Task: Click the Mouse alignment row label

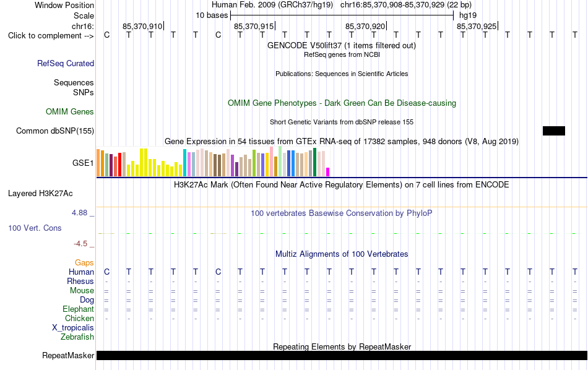Action: 82,291
